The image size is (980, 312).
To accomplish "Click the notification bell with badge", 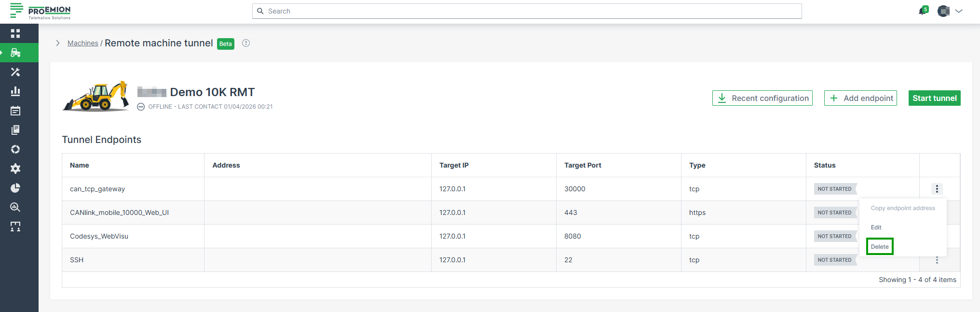I will (923, 11).
